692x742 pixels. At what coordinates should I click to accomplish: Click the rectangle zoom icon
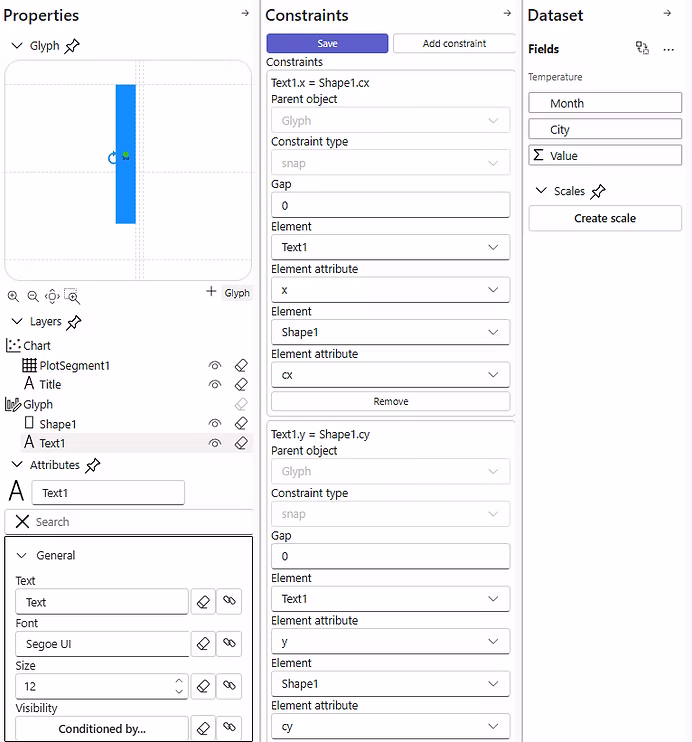point(72,296)
